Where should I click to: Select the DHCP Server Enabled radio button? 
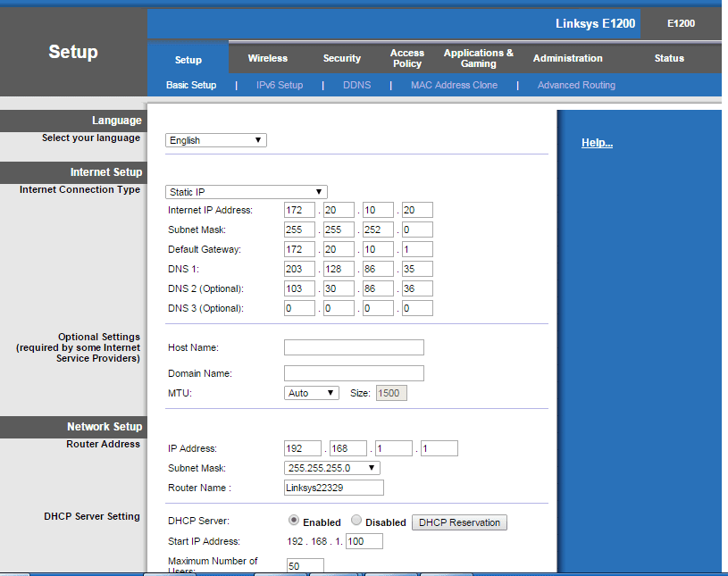293,521
